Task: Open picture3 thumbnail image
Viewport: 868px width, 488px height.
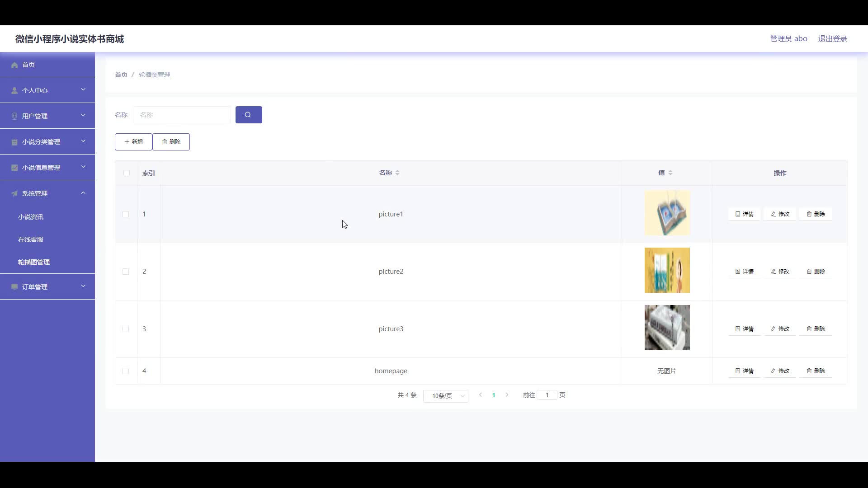Action: [x=667, y=328]
